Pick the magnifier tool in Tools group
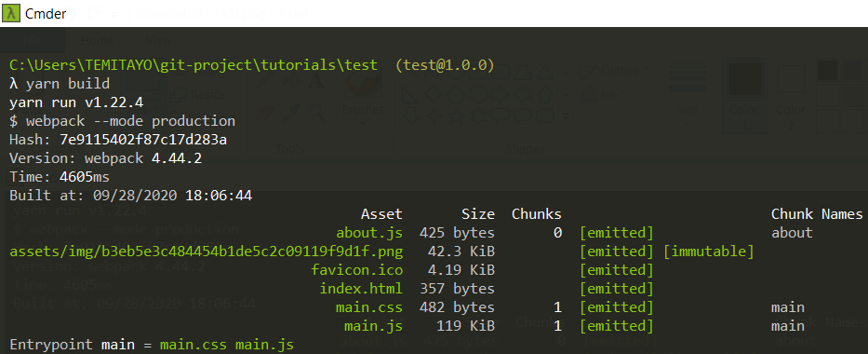868x354 pixels. 316,113
